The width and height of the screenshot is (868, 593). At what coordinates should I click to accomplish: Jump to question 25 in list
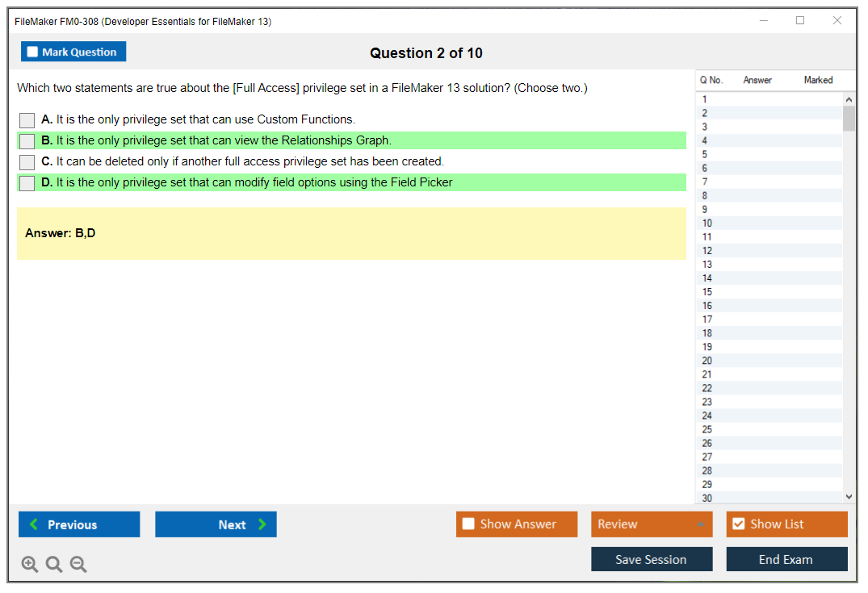(707, 429)
